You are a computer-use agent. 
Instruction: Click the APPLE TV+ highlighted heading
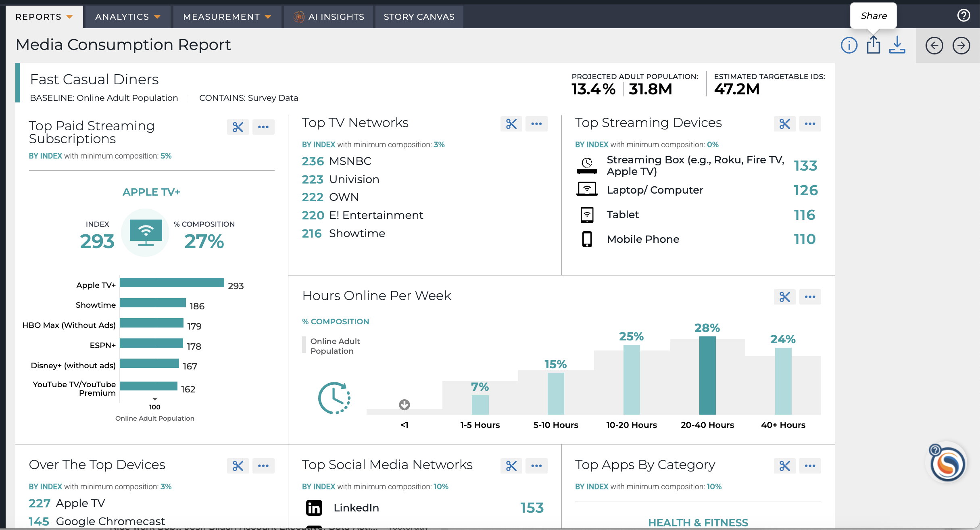click(x=151, y=192)
